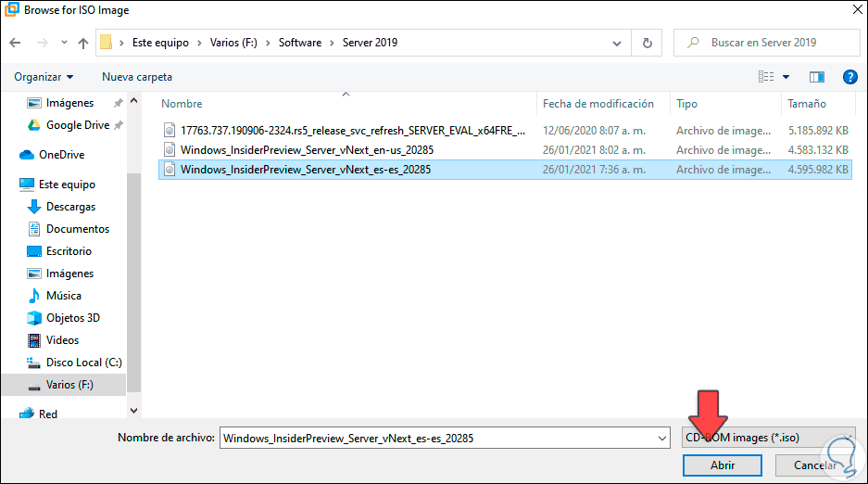Click the Nombre de archivo text field
The height and width of the screenshot is (484, 868).
tap(438, 438)
